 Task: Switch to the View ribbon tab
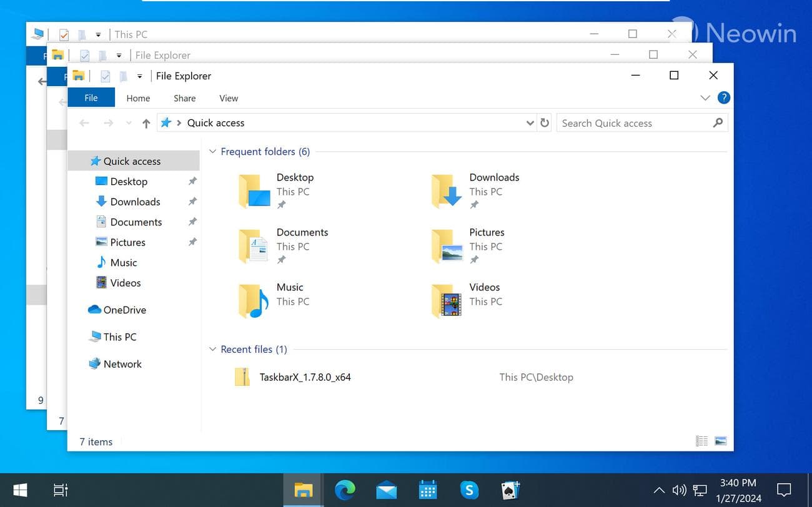coord(228,98)
